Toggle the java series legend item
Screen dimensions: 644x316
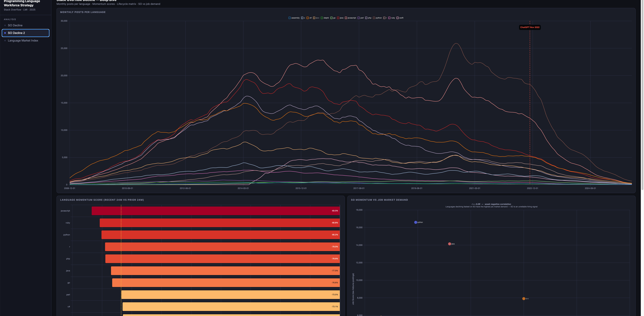click(340, 18)
